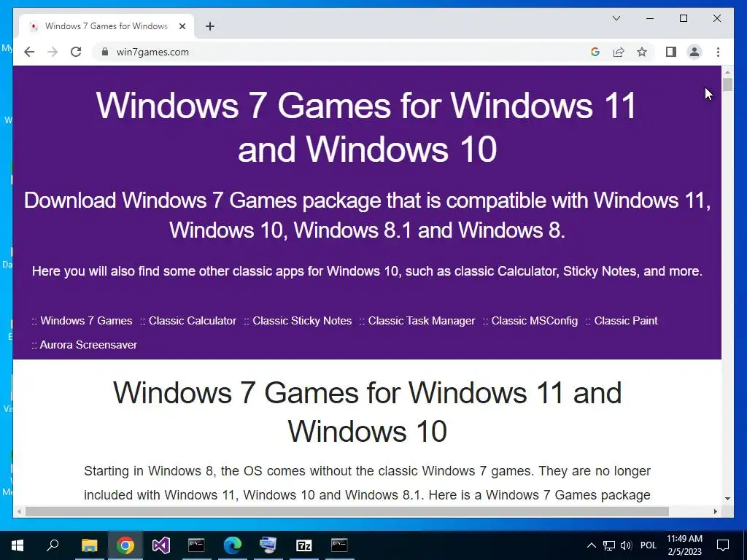Share this page using the share icon
Image resolution: width=747 pixels, height=560 pixels.
click(619, 52)
